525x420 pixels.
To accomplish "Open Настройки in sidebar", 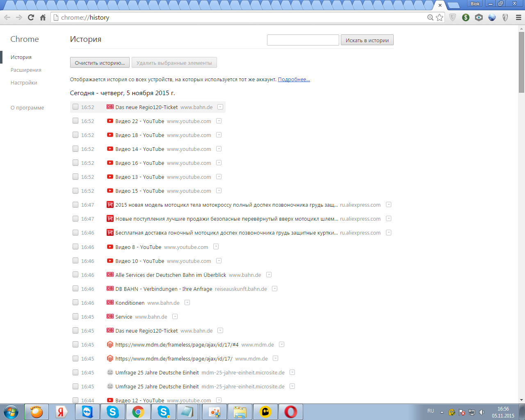I will coord(24,83).
